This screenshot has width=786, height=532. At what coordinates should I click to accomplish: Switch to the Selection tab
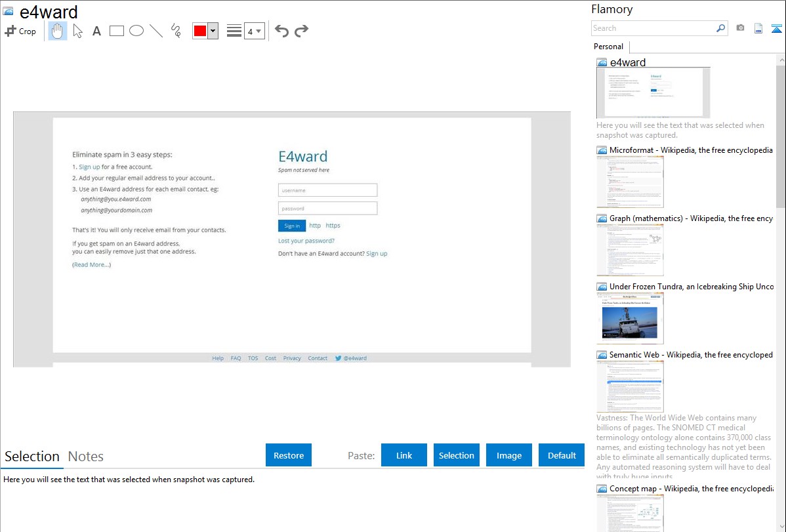point(32,457)
